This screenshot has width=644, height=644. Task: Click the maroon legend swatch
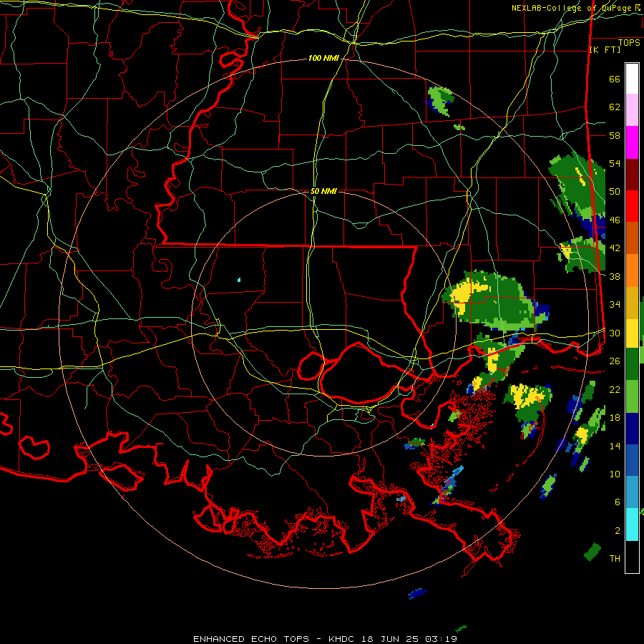tap(632, 175)
